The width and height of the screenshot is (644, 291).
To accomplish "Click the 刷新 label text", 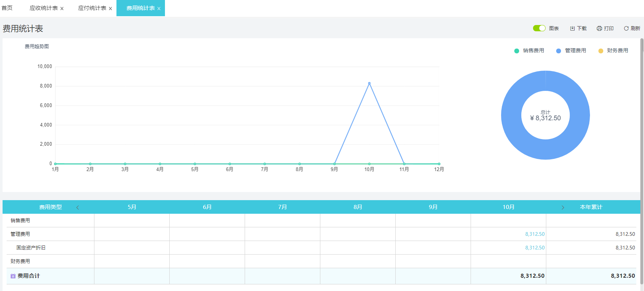I will click(636, 28).
